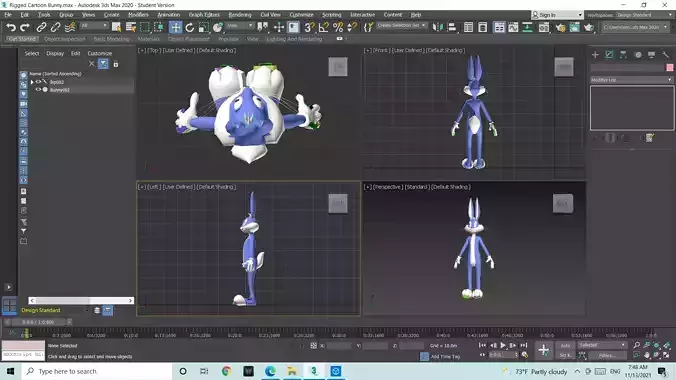The width and height of the screenshot is (676, 380).
Task: Choose the Select Object tool
Action: pyautogui.click(x=116, y=28)
